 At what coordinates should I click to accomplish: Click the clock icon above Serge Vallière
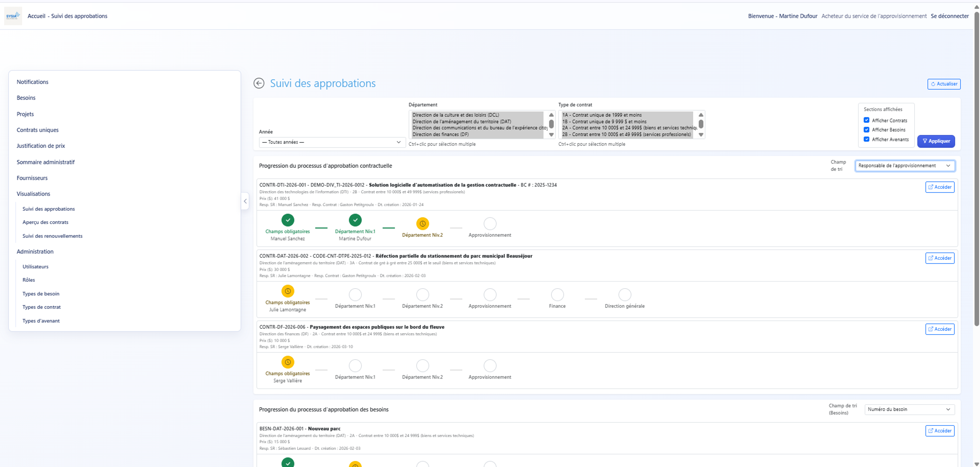pyautogui.click(x=288, y=362)
